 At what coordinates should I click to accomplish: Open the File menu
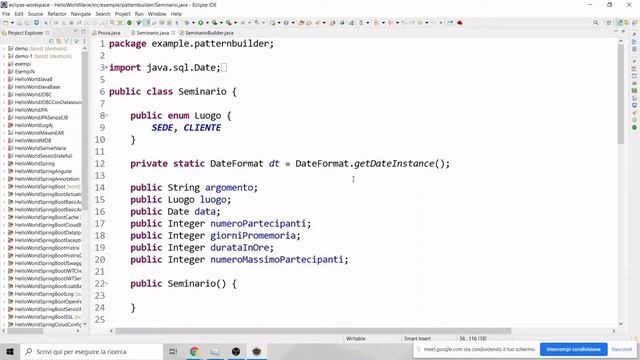tap(6, 14)
